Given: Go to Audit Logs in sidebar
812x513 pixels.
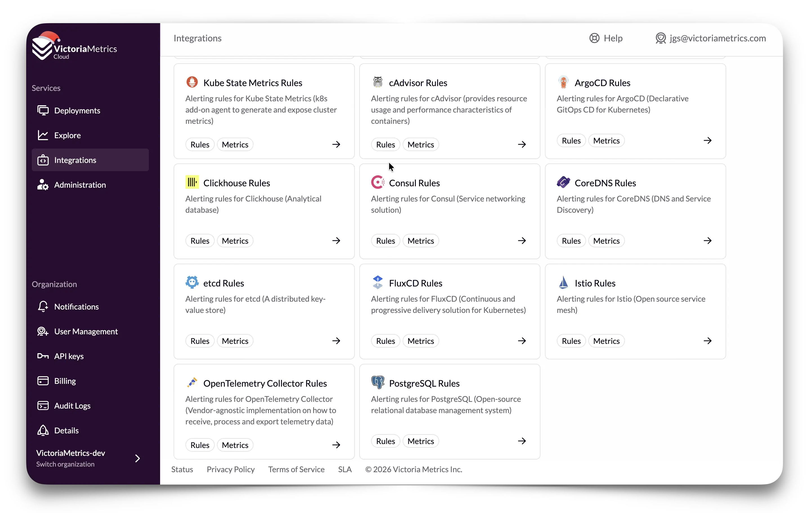Looking at the screenshot, I should (x=72, y=406).
